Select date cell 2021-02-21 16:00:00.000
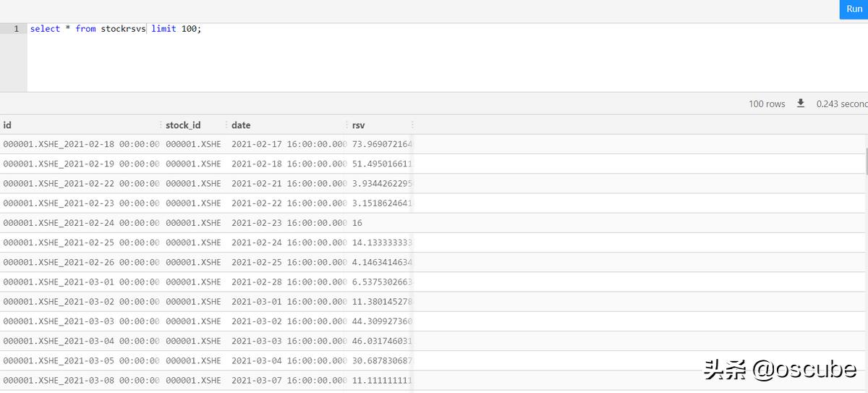The image size is (868, 393). coord(289,183)
